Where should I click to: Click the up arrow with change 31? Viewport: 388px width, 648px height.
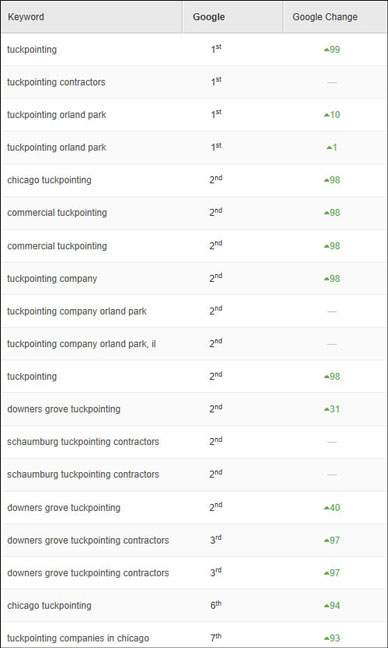(x=332, y=409)
